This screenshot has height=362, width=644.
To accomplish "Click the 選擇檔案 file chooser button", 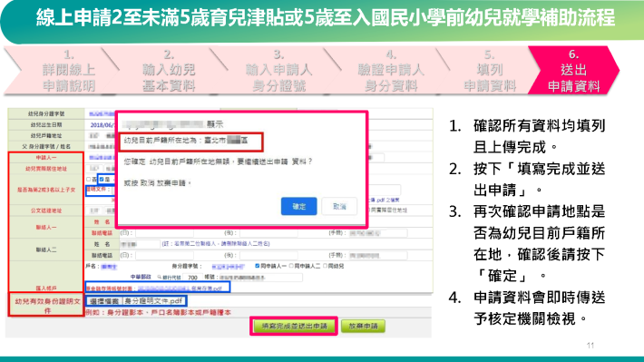I will (x=104, y=301).
